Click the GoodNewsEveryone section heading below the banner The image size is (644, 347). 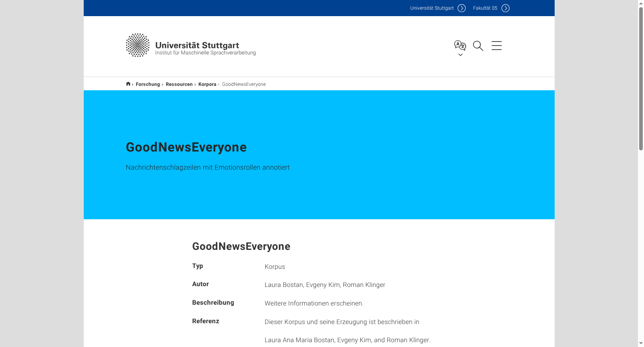[241, 246]
